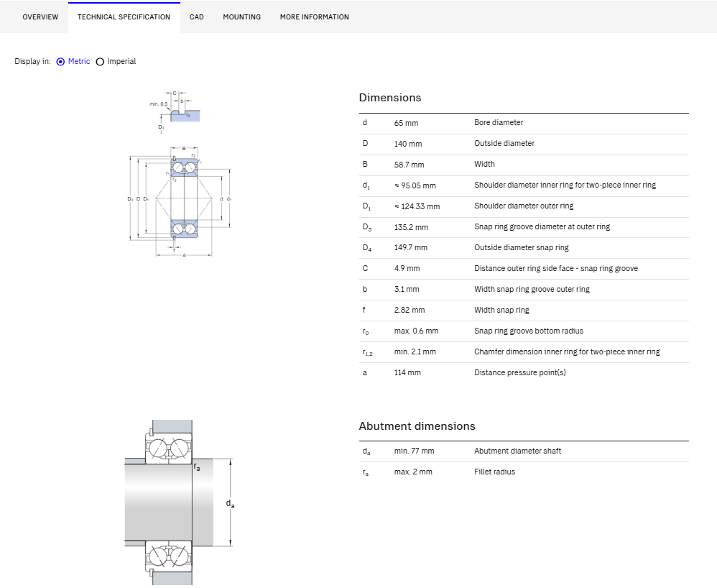
Task: Click Shoulder diameter outer ring description
Action: (x=524, y=206)
